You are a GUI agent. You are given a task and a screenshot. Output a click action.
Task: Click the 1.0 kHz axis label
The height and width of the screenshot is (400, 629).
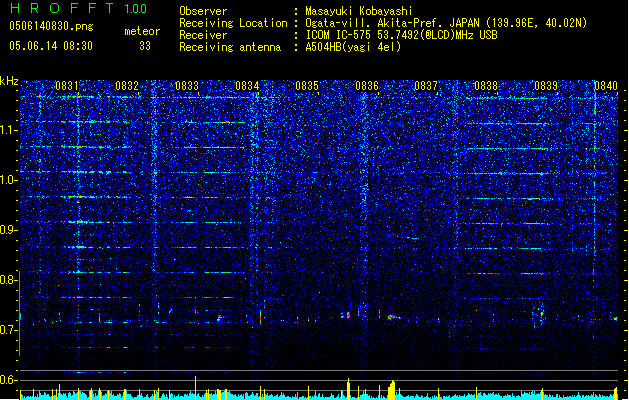[9, 180]
